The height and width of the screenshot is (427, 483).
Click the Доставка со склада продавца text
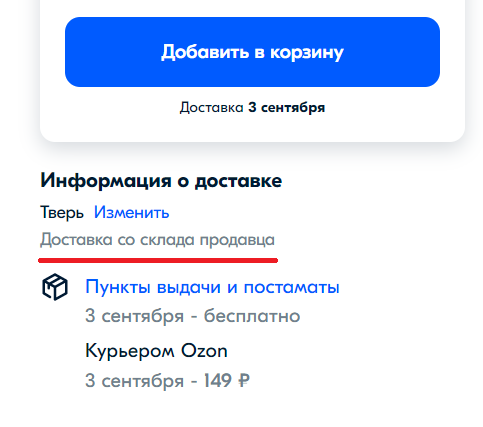[157, 240]
